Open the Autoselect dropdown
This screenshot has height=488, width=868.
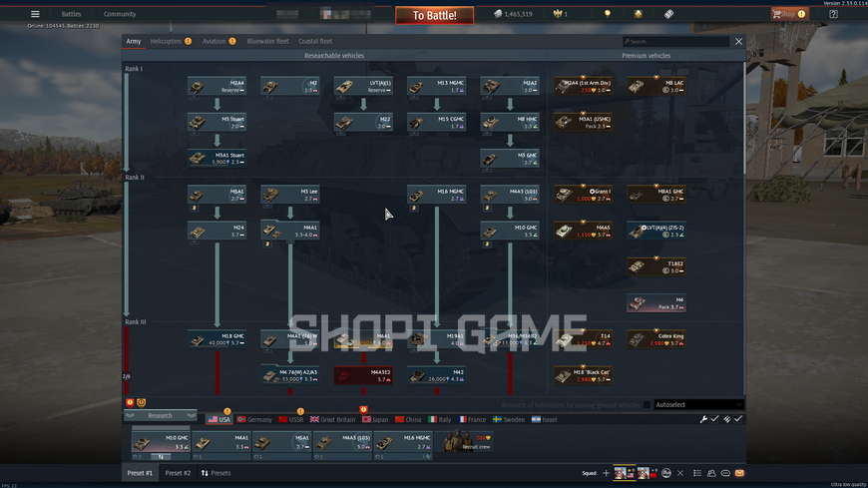click(698, 405)
